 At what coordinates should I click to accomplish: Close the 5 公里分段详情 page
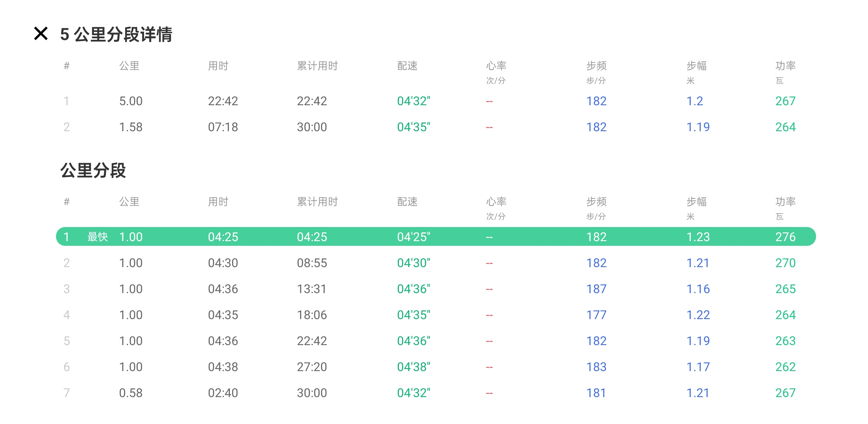pos(41,34)
